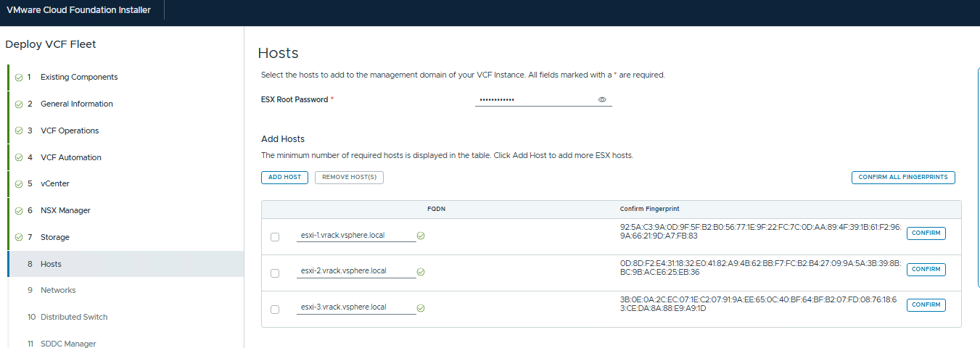The height and width of the screenshot is (348, 980).
Task: Click the Confirm Fingerprint column header
Action: click(x=649, y=209)
